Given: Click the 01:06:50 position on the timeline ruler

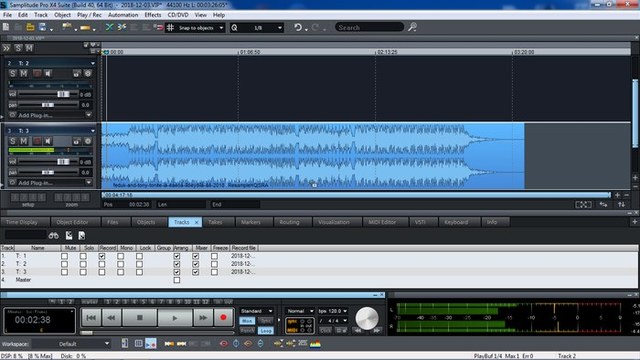Looking at the screenshot, I should coord(250,52).
